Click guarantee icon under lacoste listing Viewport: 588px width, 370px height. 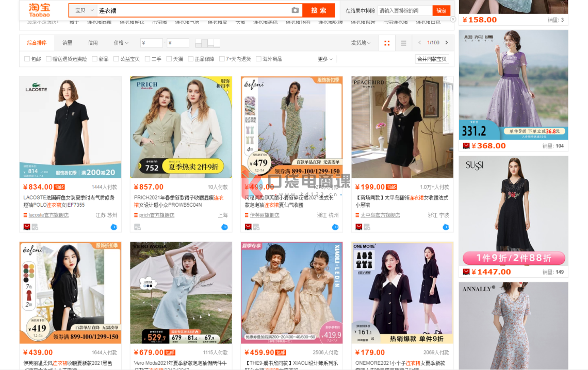(x=35, y=227)
